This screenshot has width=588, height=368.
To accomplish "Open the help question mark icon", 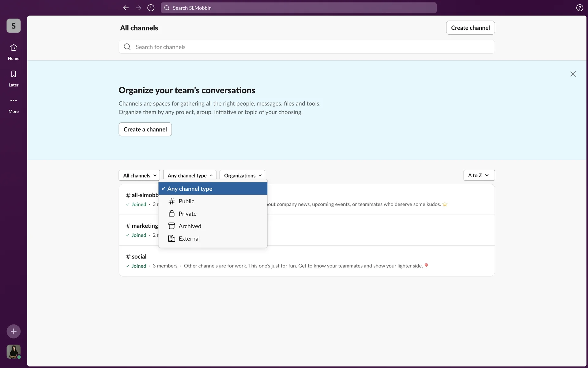I will [579, 8].
